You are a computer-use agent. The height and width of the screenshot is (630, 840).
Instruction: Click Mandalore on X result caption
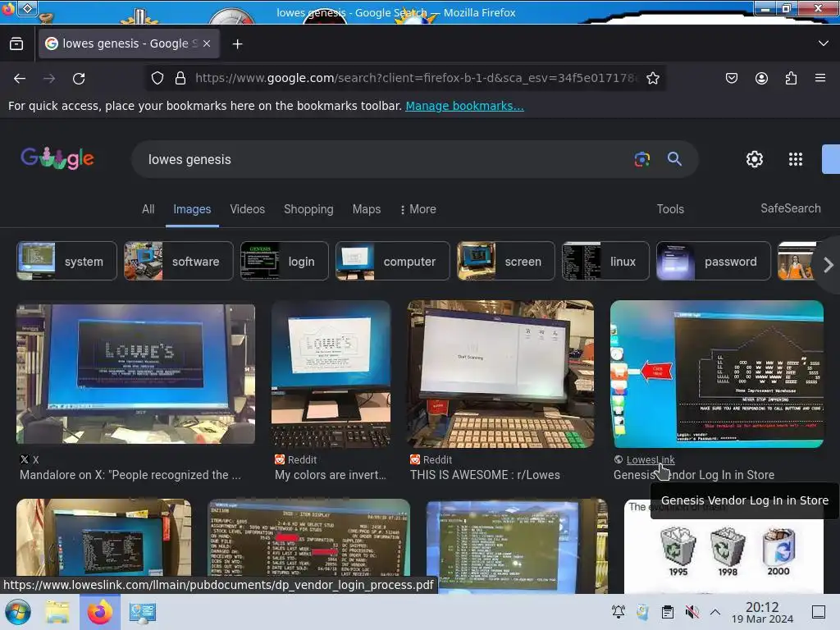130,475
